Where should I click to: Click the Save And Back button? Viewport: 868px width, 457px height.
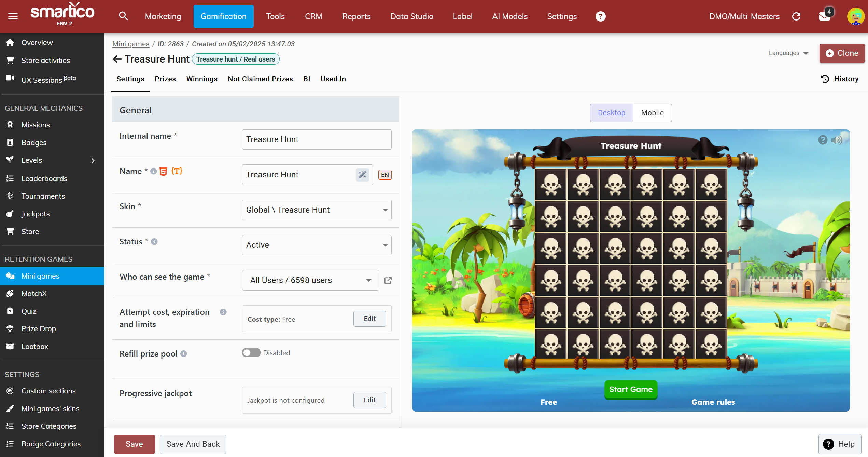(x=193, y=444)
